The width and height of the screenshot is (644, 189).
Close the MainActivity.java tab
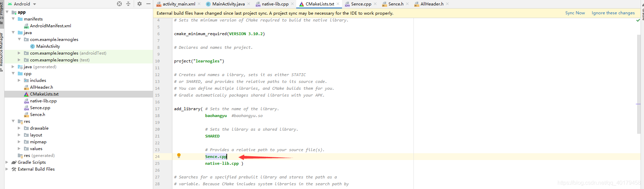[249, 4]
